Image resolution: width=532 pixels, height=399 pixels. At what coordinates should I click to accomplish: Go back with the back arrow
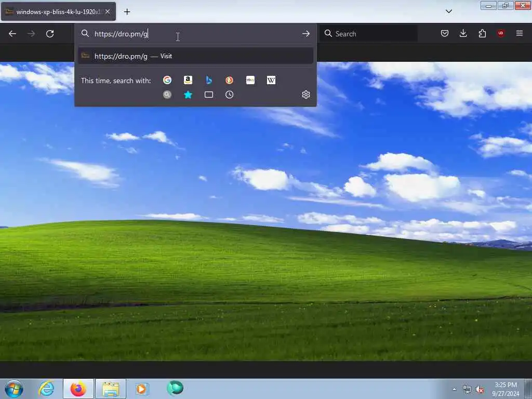[12, 34]
